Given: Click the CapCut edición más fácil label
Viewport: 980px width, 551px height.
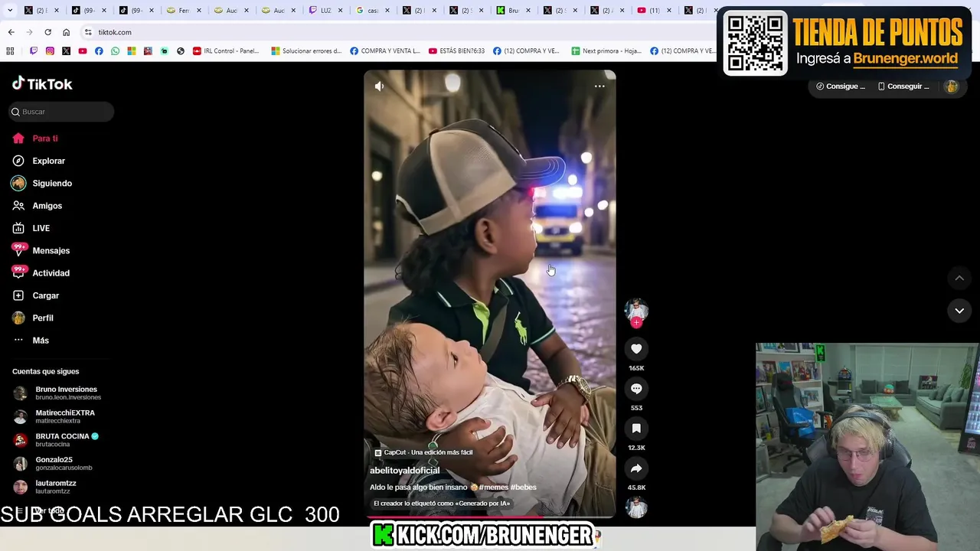Looking at the screenshot, I should 423,452.
